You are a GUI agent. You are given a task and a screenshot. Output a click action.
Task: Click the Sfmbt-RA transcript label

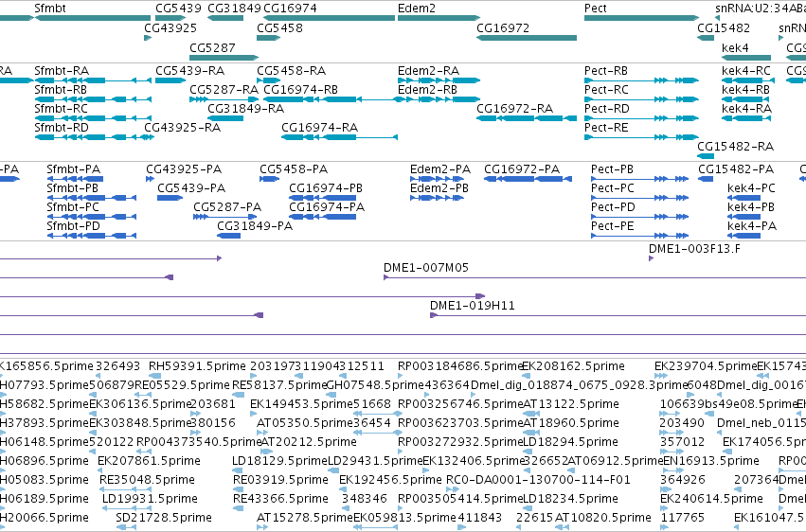[62, 70]
